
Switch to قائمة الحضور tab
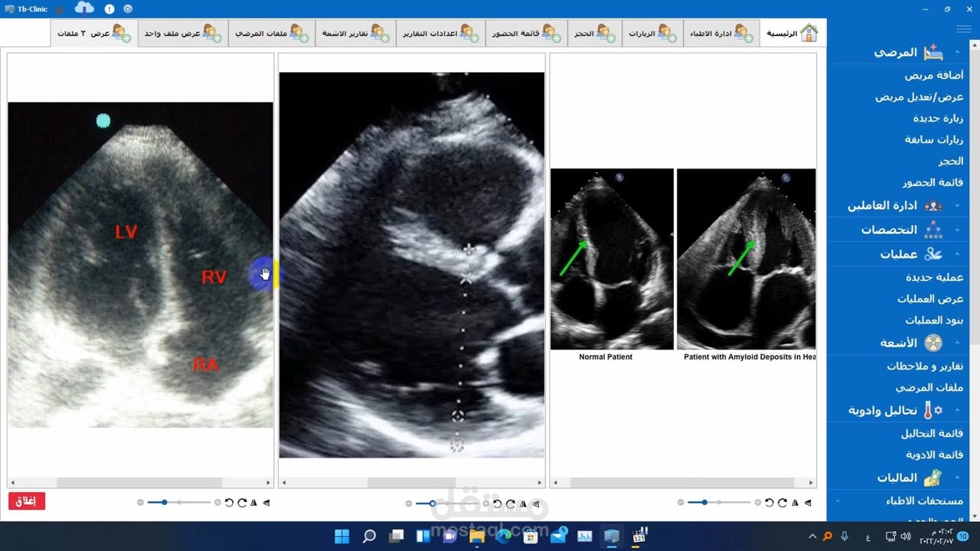(527, 34)
